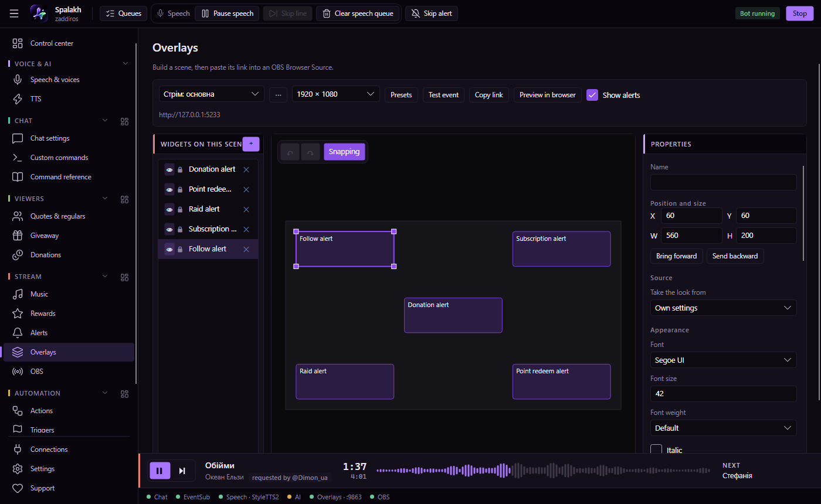
Task: Remove the Point redeem widget
Action: [246, 189]
